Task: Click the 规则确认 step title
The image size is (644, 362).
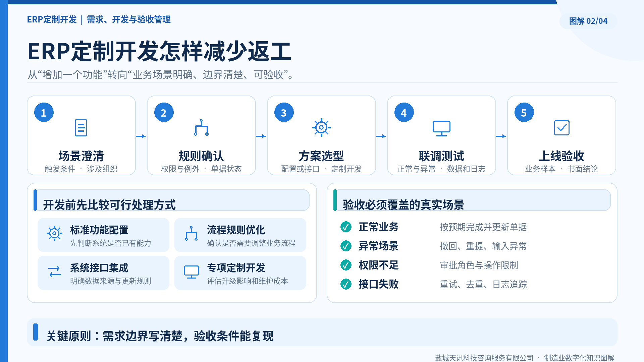Action: (x=201, y=156)
